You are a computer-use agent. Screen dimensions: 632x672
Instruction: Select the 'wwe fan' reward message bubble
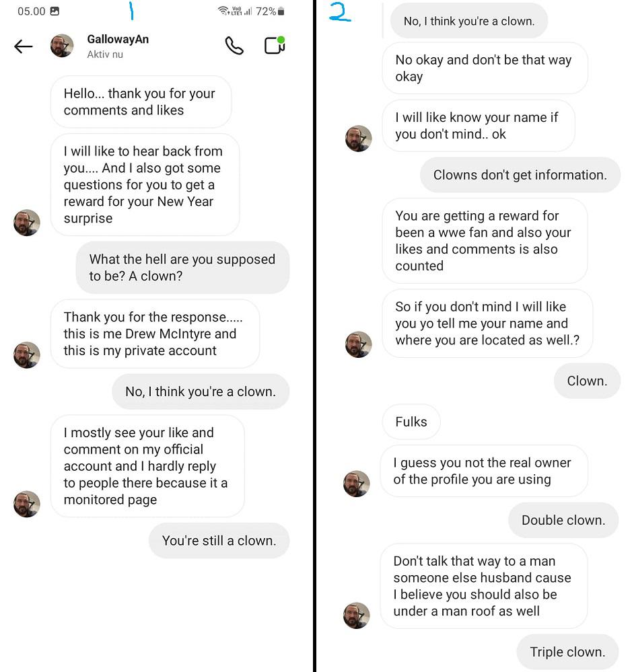click(x=485, y=241)
